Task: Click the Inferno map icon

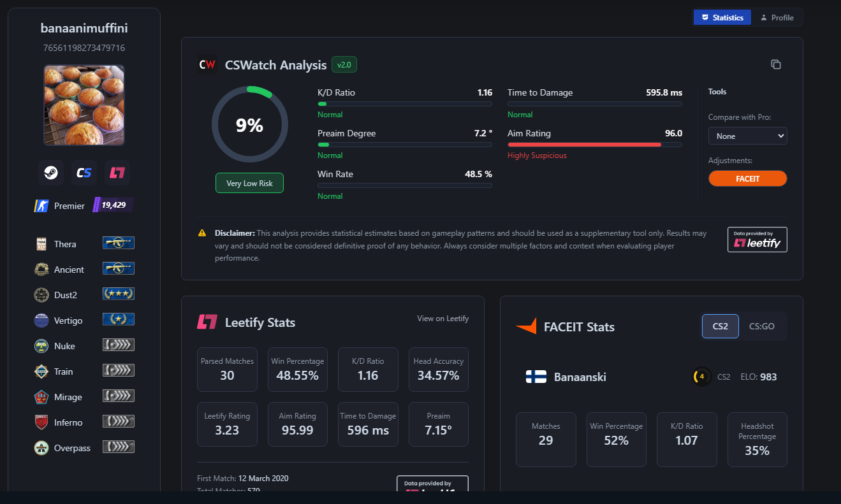Action: [41, 422]
